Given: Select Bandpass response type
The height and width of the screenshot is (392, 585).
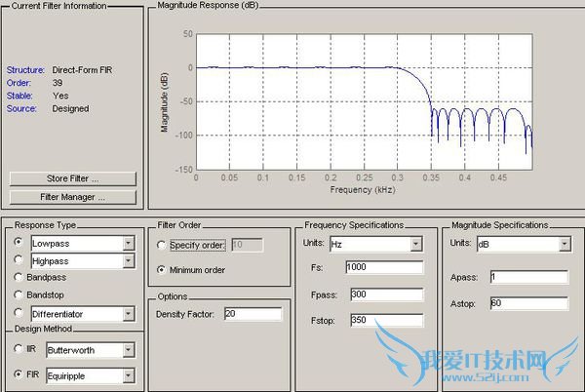Looking at the screenshot, I should point(18,278).
